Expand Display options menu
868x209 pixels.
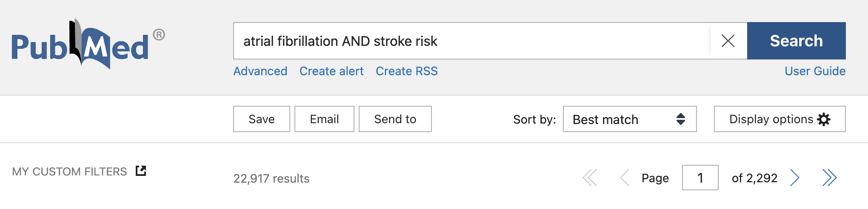pyautogui.click(x=779, y=119)
